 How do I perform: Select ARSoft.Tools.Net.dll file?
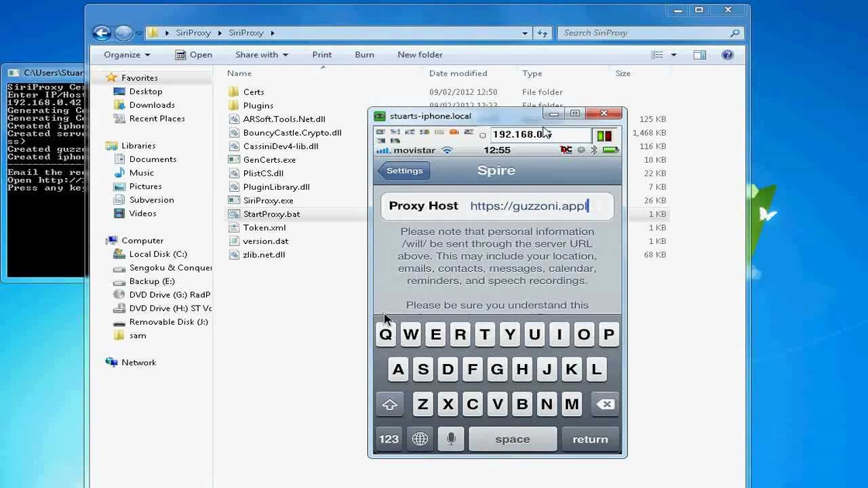pyautogui.click(x=284, y=119)
